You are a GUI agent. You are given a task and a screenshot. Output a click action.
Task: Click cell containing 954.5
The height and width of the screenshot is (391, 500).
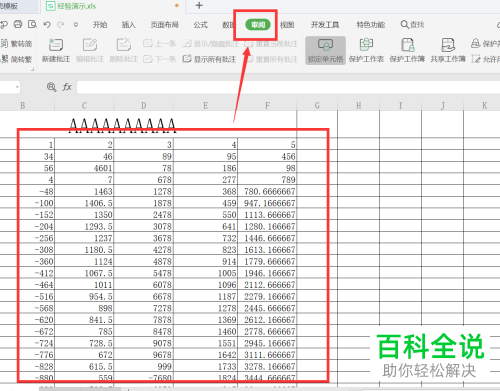(84, 296)
